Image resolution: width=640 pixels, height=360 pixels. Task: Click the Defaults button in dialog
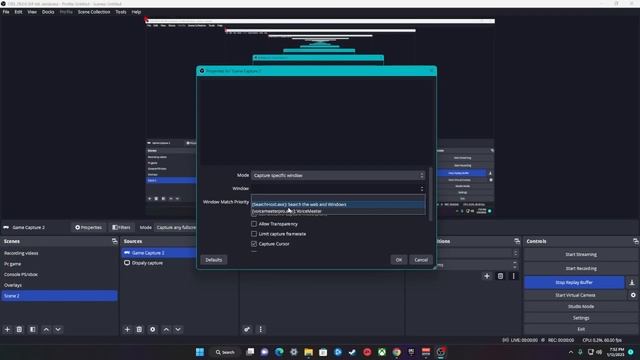click(213, 260)
